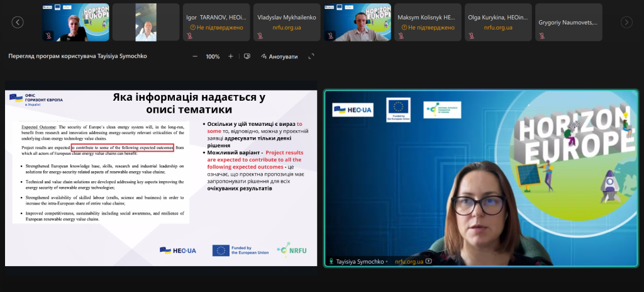Screen dimensions: 644x292
Task: Click 'Перегляд програм користувача Tayisiya Symochko' label
Action: tap(77, 57)
